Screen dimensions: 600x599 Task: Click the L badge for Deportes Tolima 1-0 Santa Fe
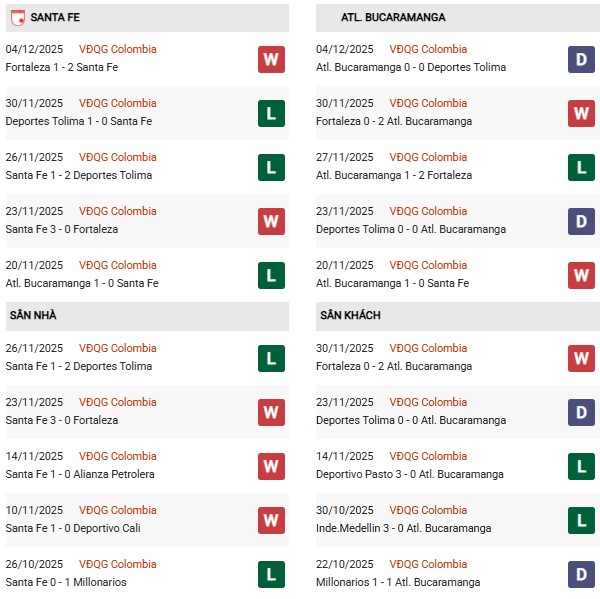click(271, 113)
